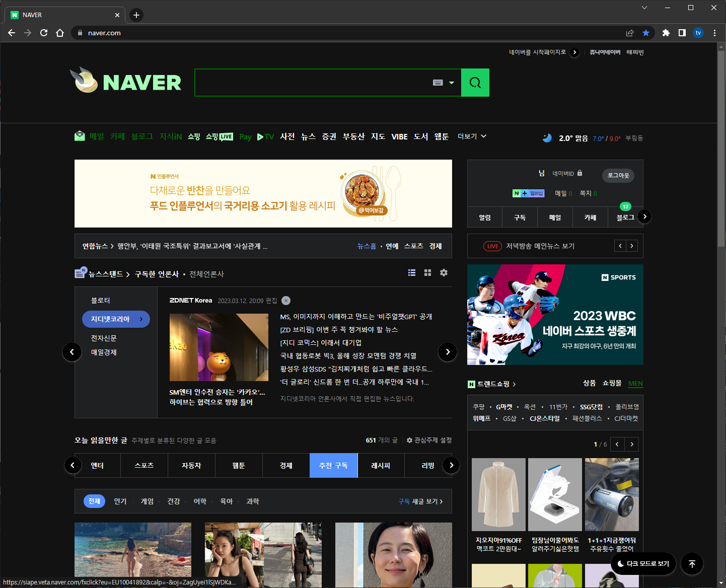Select the 과학 filter
Viewport: 726px width, 588px height.
253,501
